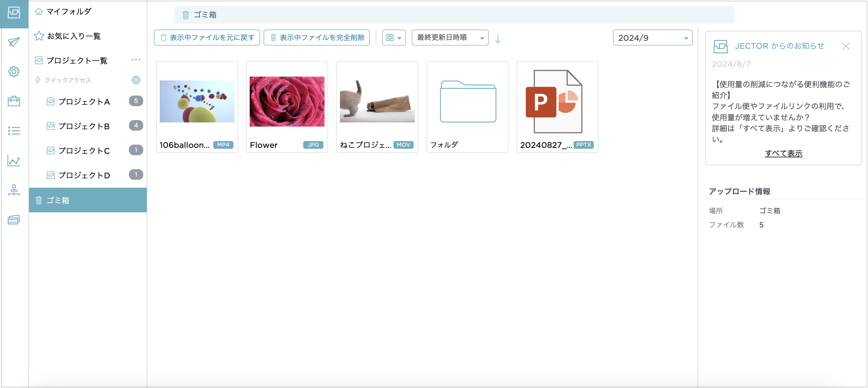The image size is (868, 388).
Task: Click 表示中ファイルを元に戻す button
Action: tap(207, 37)
